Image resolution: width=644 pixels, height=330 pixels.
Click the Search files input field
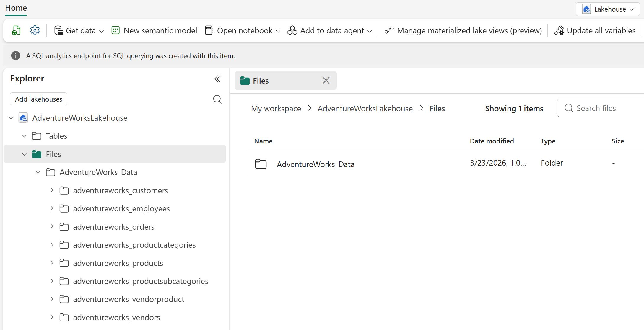point(601,108)
